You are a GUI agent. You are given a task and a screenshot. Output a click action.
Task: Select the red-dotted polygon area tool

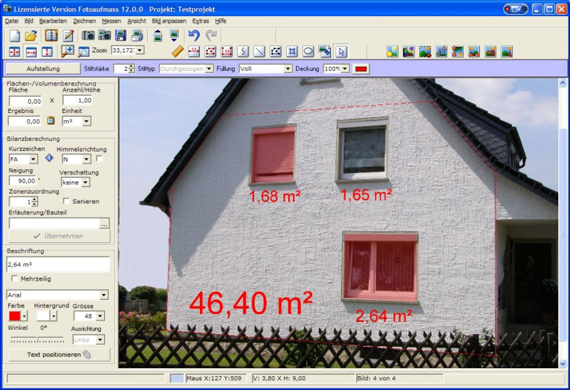coord(210,52)
